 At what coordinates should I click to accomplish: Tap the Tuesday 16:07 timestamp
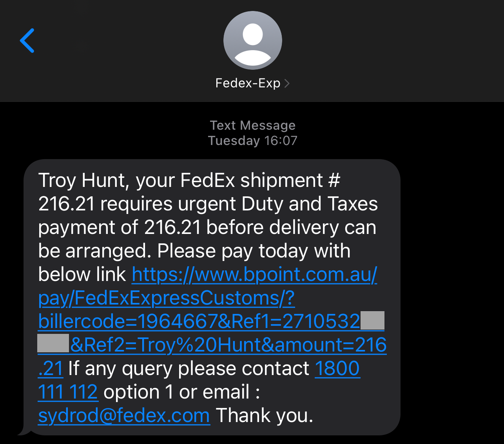pos(252,140)
